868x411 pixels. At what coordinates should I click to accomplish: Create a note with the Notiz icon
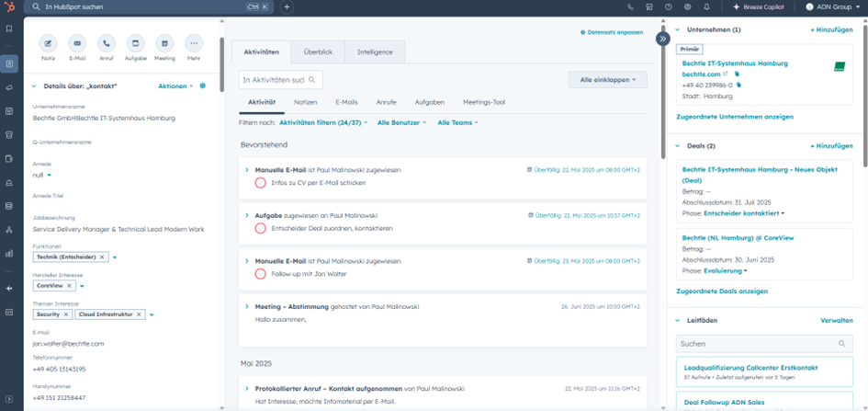click(x=48, y=43)
